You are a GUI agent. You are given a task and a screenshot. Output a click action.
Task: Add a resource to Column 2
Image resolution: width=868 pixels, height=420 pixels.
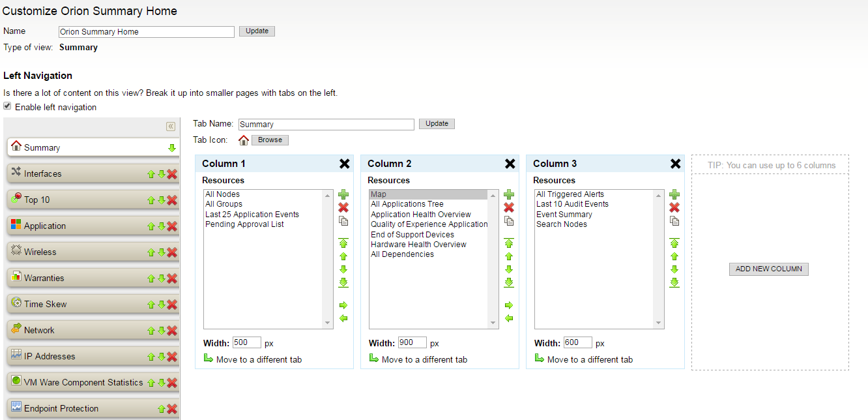(x=509, y=194)
